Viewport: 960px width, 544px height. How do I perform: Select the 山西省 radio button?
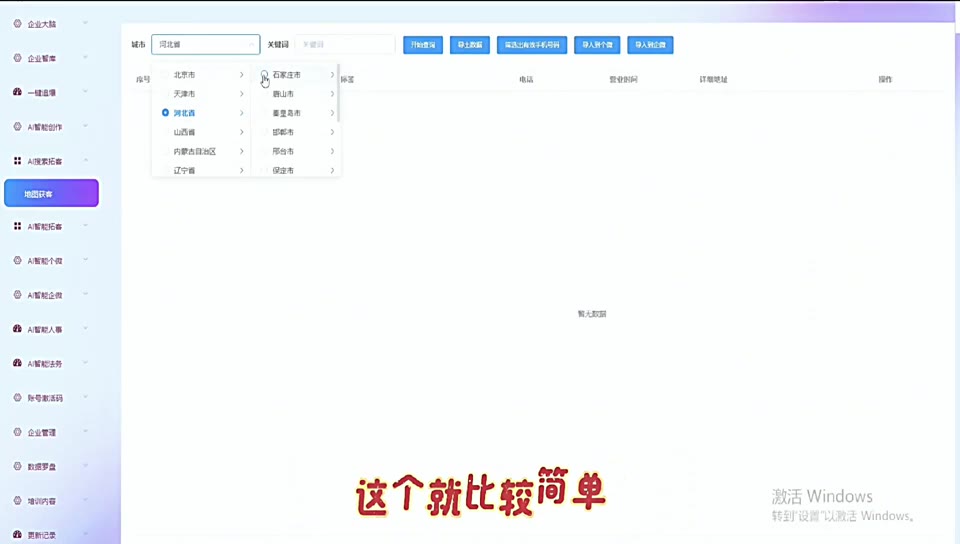[x=165, y=132]
